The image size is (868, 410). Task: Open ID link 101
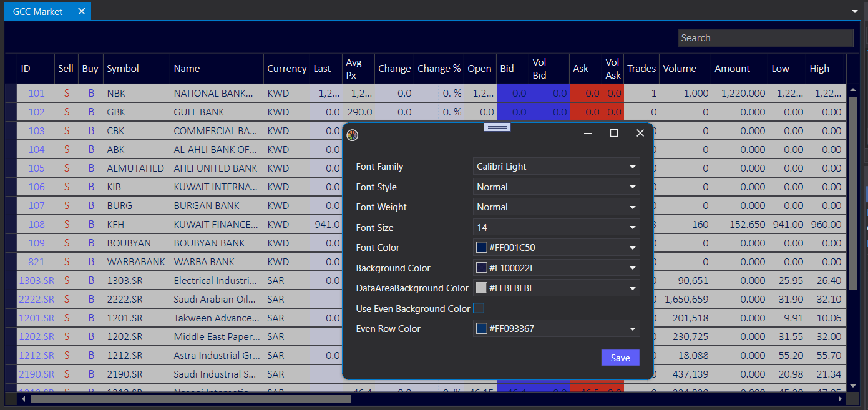(x=37, y=94)
